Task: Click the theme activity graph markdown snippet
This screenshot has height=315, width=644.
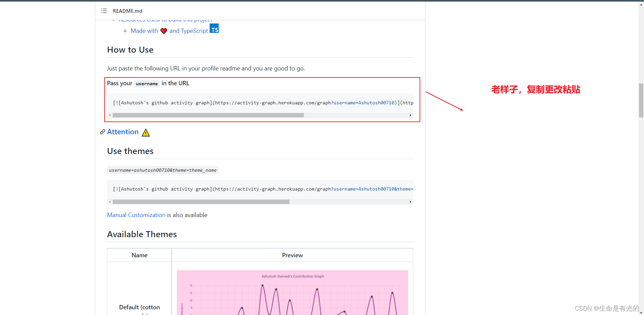Action: [x=263, y=189]
